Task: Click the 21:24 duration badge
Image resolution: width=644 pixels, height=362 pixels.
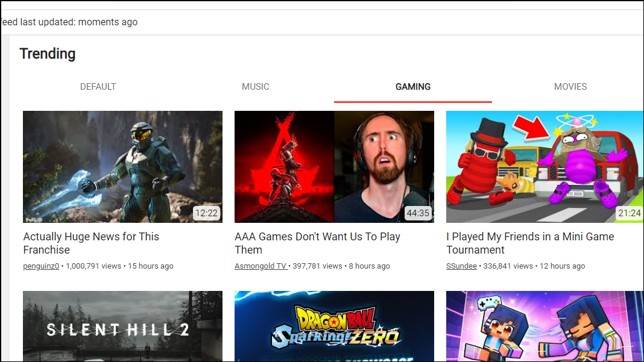Action: coord(629,213)
